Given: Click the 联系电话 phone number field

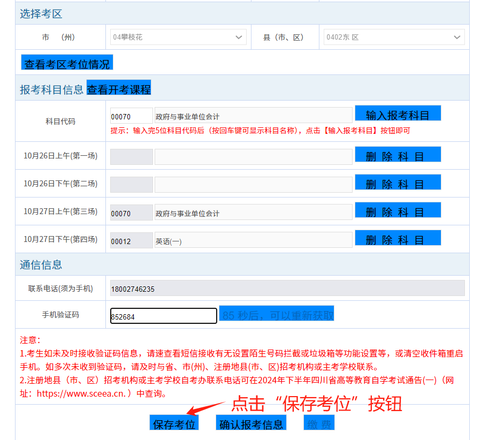Looking at the screenshot, I should click(x=287, y=289).
